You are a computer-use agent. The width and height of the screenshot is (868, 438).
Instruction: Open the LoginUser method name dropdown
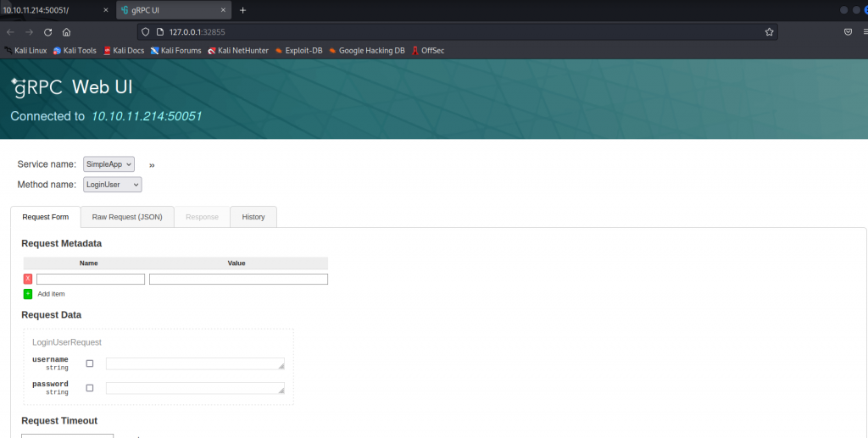[x=112, y=184]
